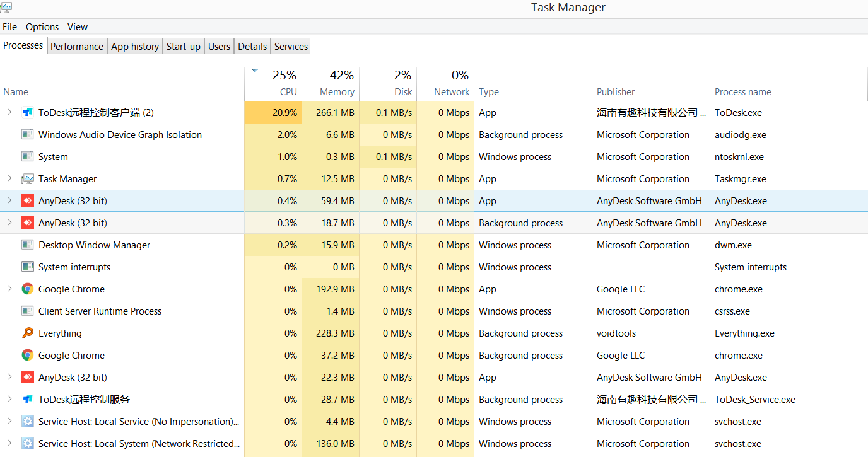Expand the AnyDesk group using 22.3 MB
The image size is (868, 457).
point(9,377)
